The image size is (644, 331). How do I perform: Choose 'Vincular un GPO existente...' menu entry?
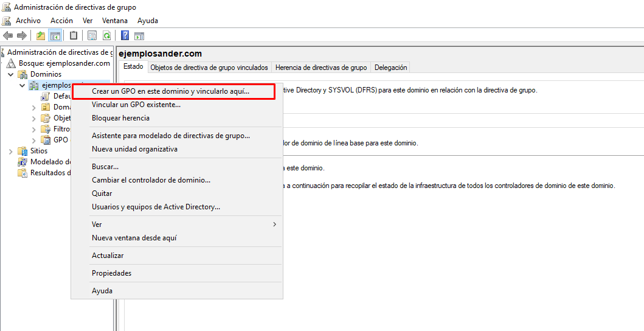click(136, 105)
